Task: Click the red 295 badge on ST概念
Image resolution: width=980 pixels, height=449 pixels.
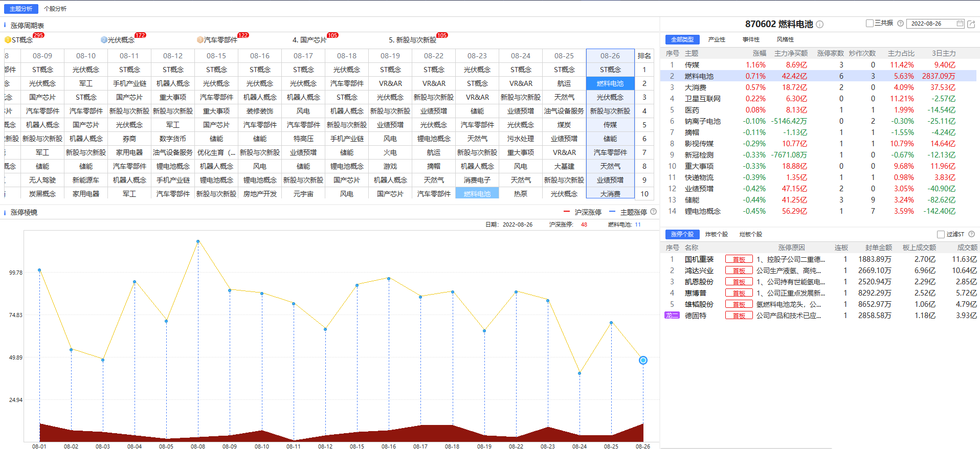Action: point(38,35)
